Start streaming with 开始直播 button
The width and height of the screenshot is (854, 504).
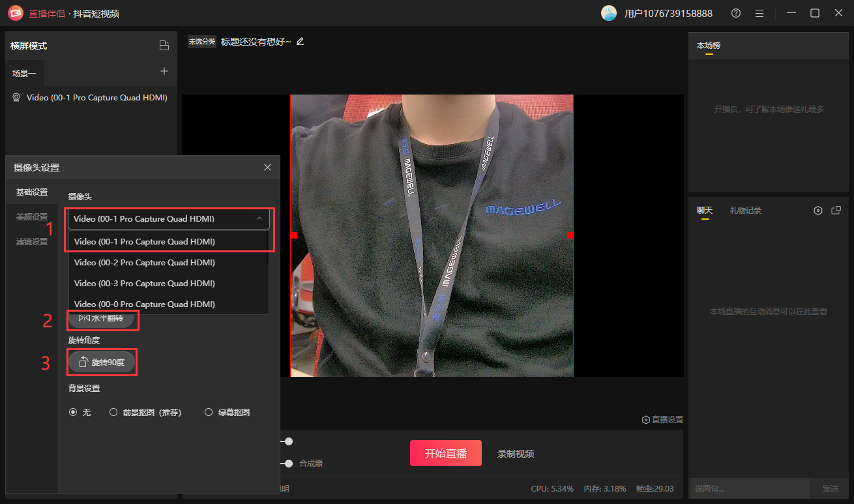446,453
